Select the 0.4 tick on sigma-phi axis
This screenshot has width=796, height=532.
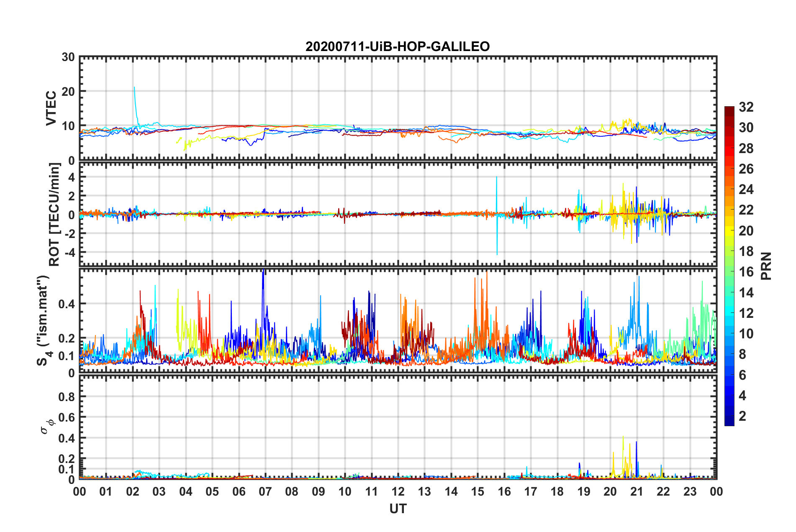[x=67, y=438]
